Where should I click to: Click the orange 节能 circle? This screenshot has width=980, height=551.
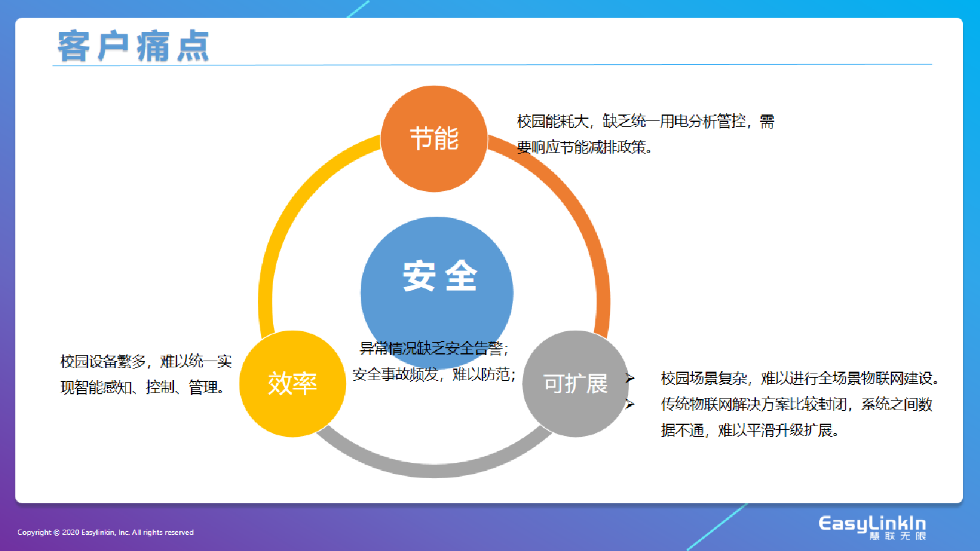(434, 139)
